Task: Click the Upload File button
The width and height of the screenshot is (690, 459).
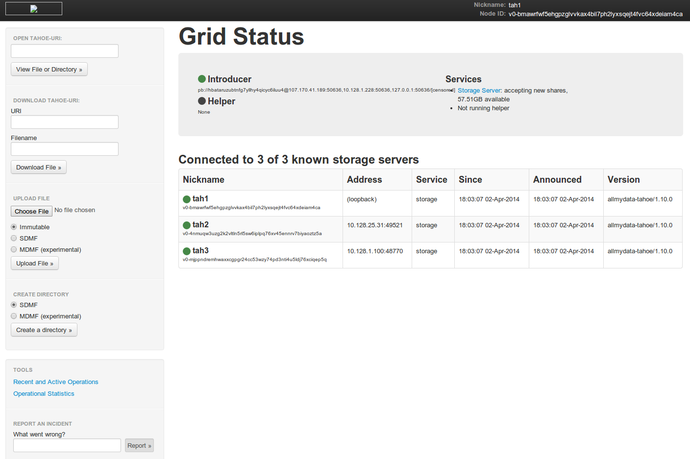Action: [34, 263]
